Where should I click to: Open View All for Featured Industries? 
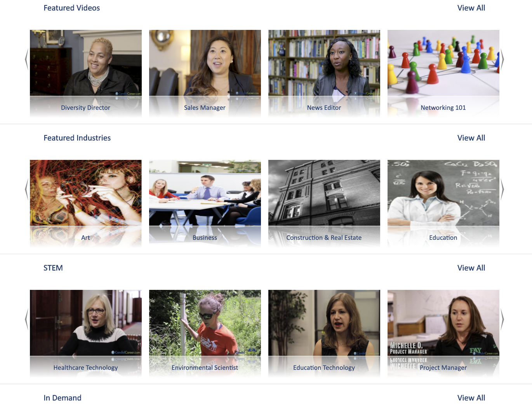point(471,138)
